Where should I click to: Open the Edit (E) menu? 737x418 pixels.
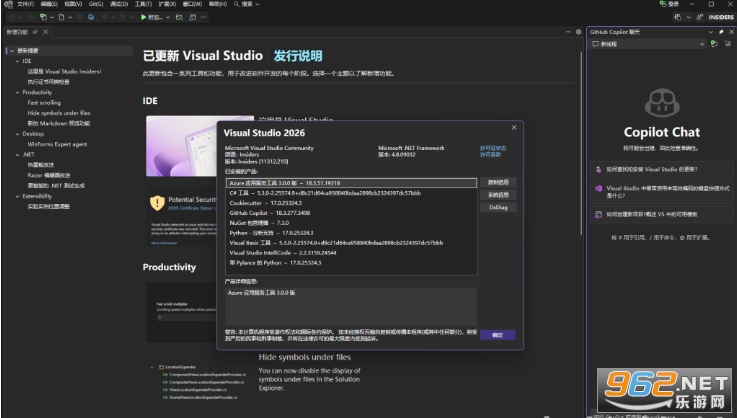tap(49, 4)
